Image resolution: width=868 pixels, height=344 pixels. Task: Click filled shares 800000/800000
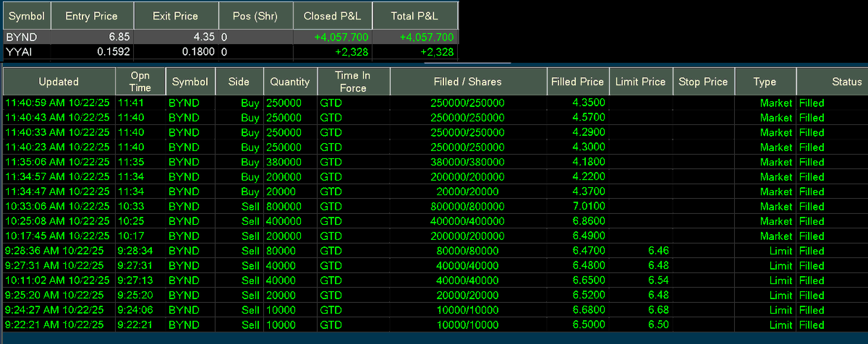tap(467, 207)
